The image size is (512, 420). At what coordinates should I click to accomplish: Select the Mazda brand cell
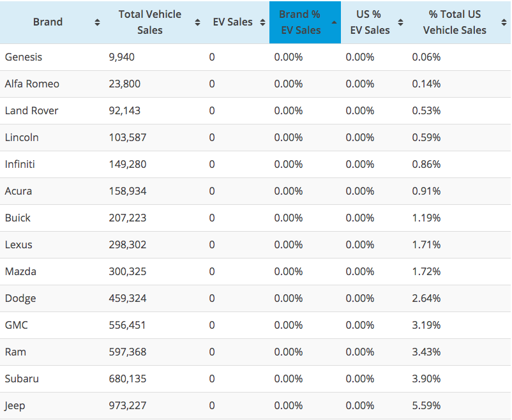[x=20, y=272]
